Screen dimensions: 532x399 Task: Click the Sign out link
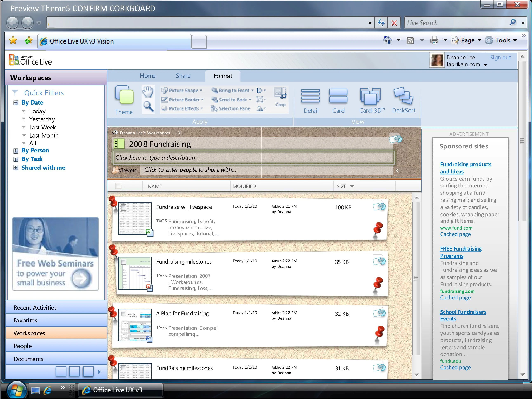pos(500,58)
